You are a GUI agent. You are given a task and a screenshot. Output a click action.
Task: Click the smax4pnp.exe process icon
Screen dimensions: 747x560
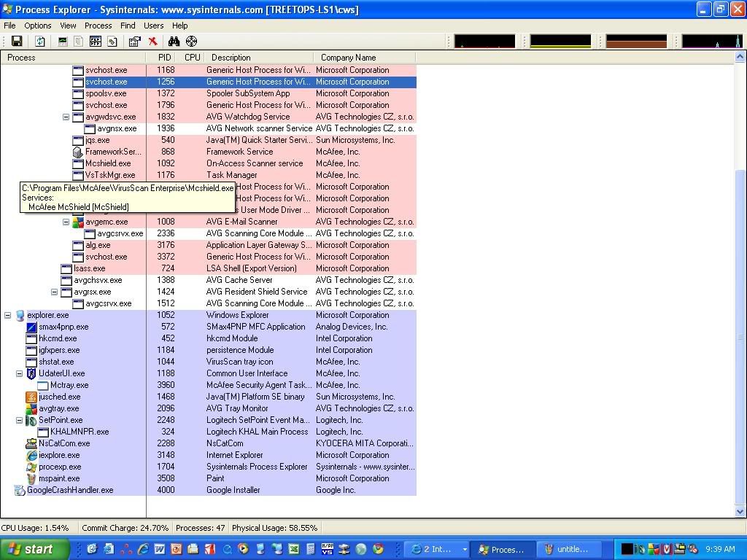coord(31,327)
